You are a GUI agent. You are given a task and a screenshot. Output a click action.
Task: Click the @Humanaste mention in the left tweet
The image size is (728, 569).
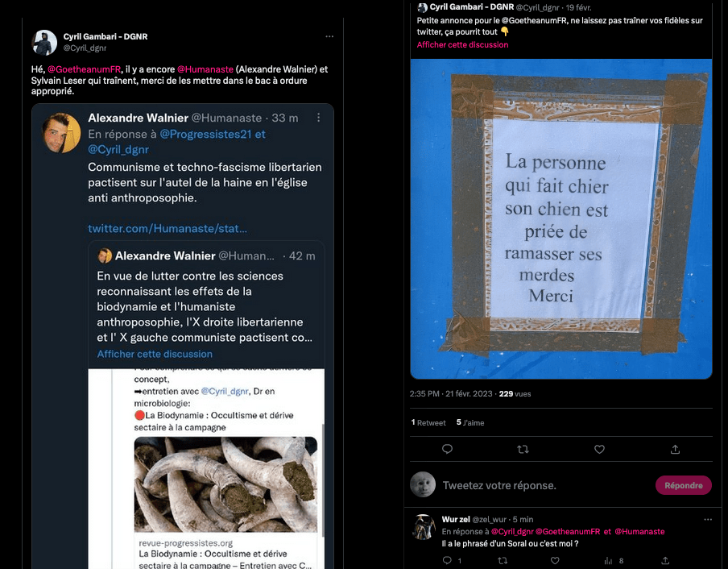pyautogui.click(x=205, y=69)
